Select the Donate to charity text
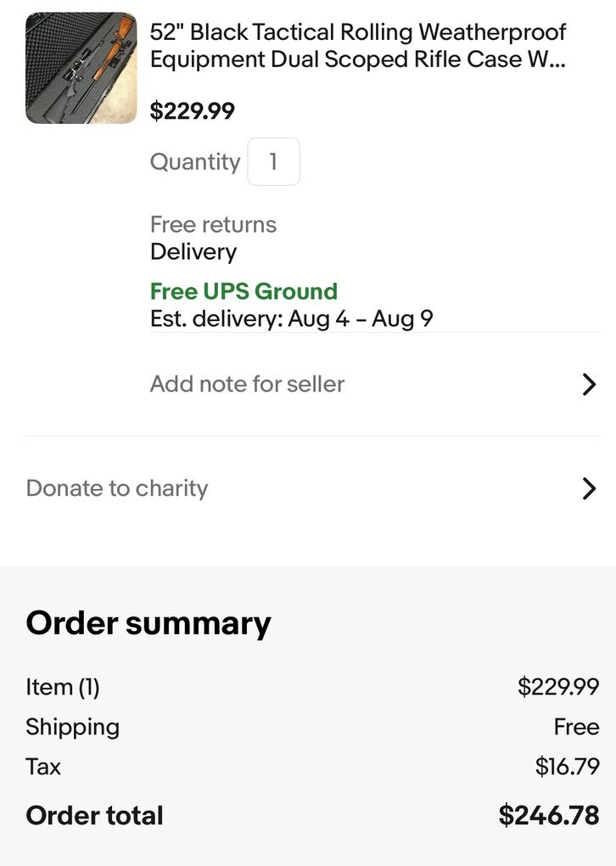Image resolution: width=616 pixels, height=866 pixels. click(x=117, y=488)
